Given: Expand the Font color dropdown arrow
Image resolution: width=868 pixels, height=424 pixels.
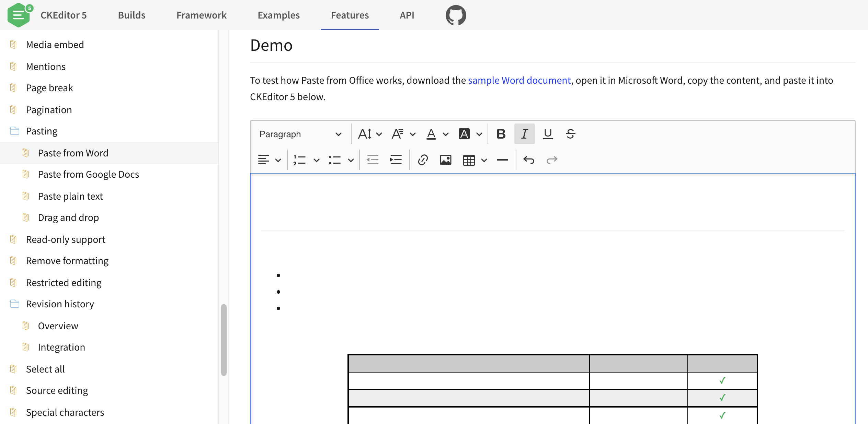Looking at the screenshot, I should (446, 134).
